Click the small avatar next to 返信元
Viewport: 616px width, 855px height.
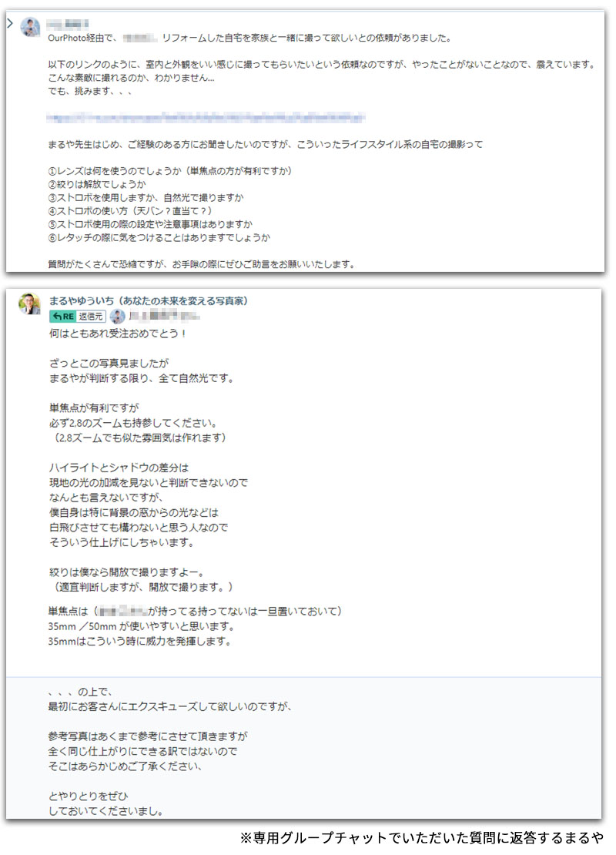pyautogui.click(x=118, y=316)
